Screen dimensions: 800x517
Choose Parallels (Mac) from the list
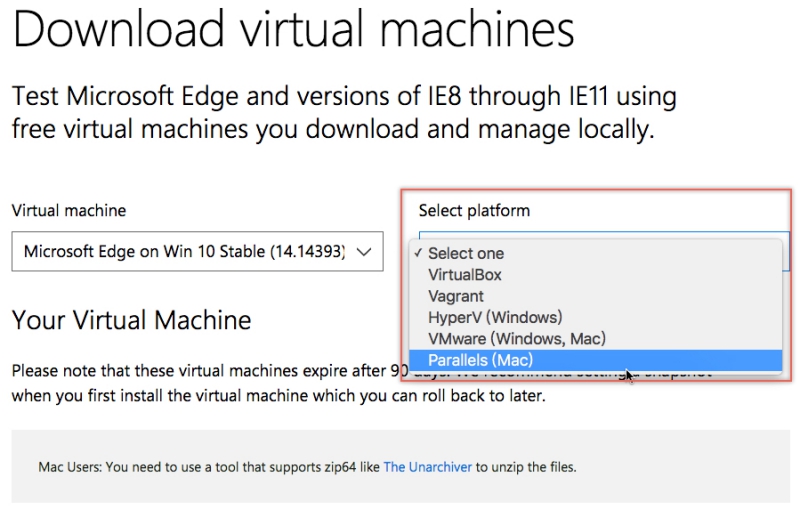481,360
